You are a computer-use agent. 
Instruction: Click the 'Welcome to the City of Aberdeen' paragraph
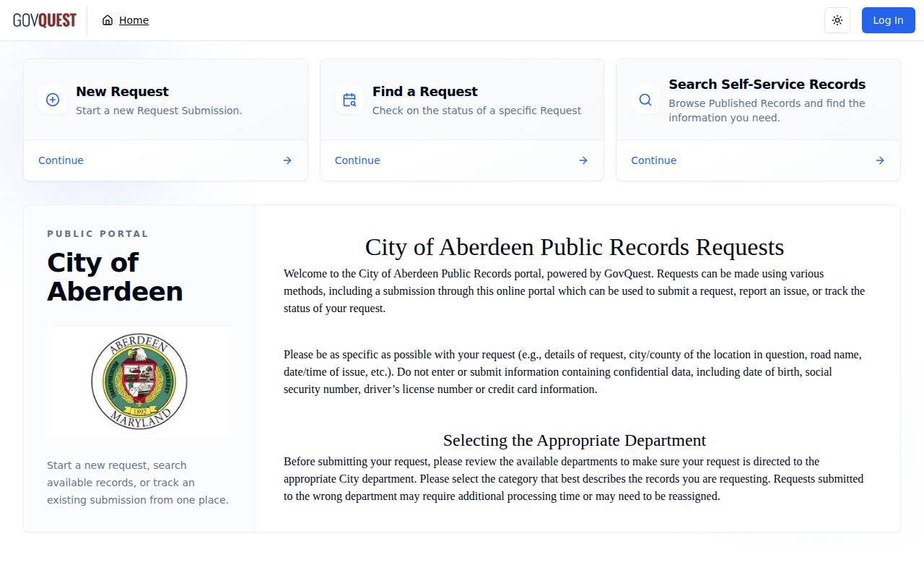(x=575, y=291)
